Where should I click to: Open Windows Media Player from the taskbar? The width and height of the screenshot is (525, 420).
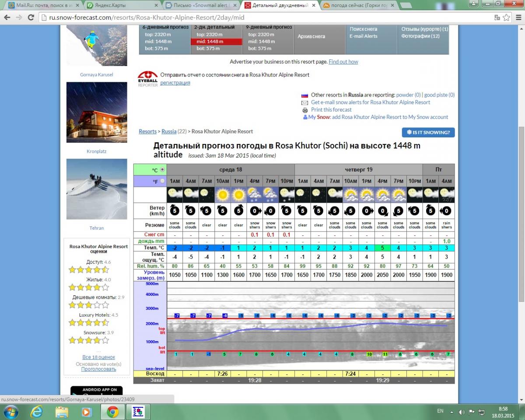coord(87,412)
